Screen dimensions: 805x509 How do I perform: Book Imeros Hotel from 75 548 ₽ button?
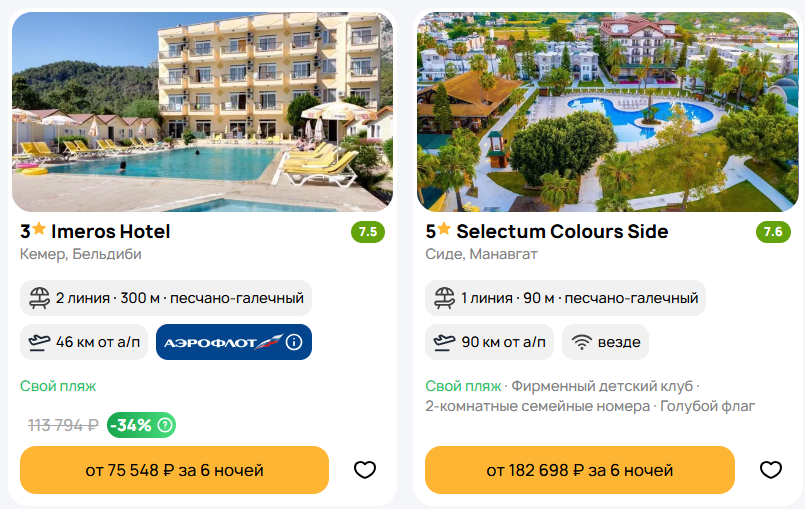tap(174, 470)
